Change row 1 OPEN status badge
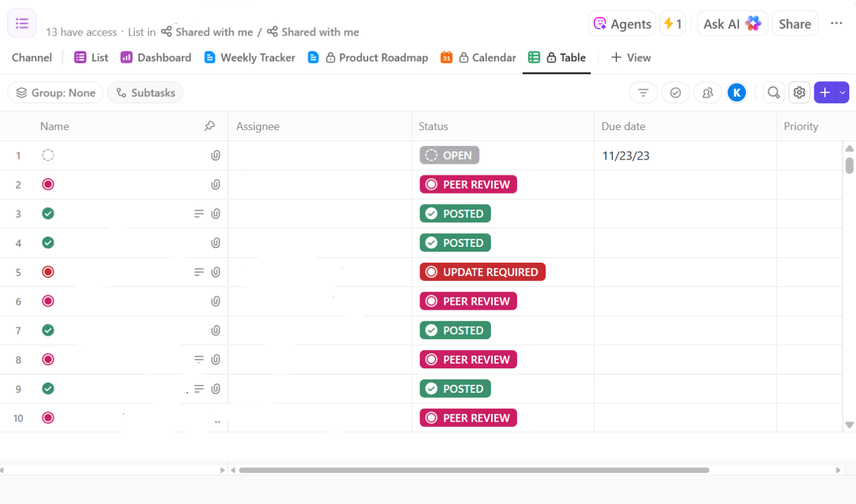The image size is (856, 504). (449, 155)
